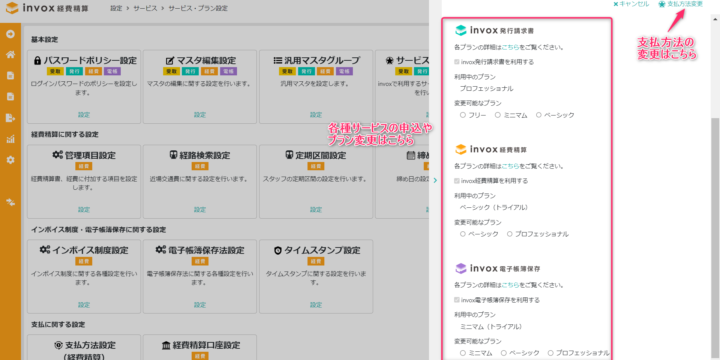
Task: Select the プロフェッショナル radio under invox経費精算
Action: coord(509,234)
